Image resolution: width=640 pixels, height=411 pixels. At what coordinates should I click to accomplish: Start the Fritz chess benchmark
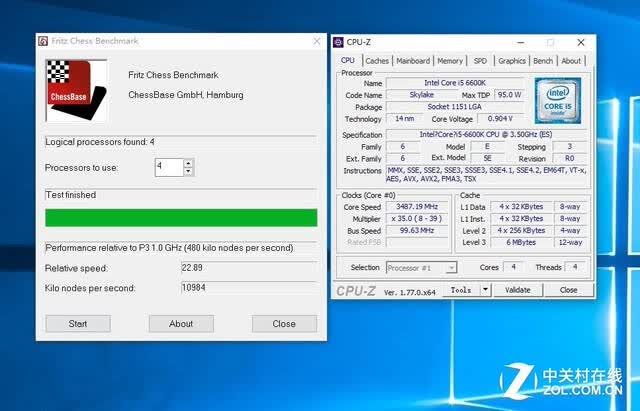click(78, 324)
